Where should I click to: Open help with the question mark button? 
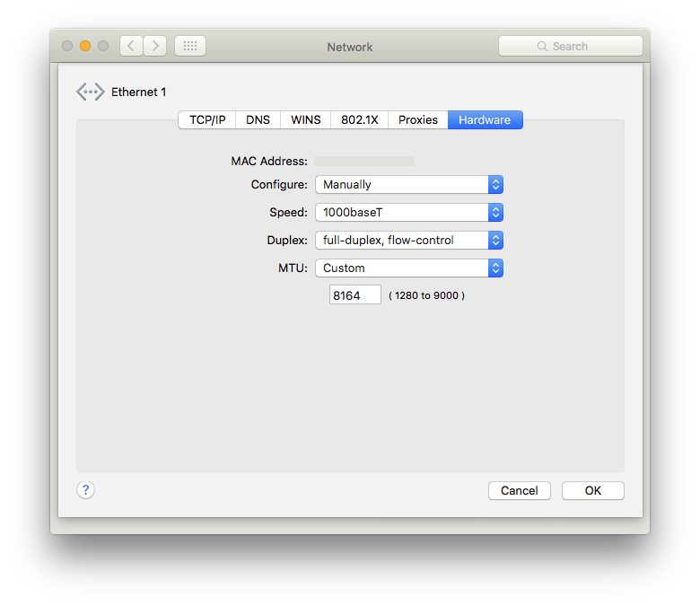[x=86, y=490]
